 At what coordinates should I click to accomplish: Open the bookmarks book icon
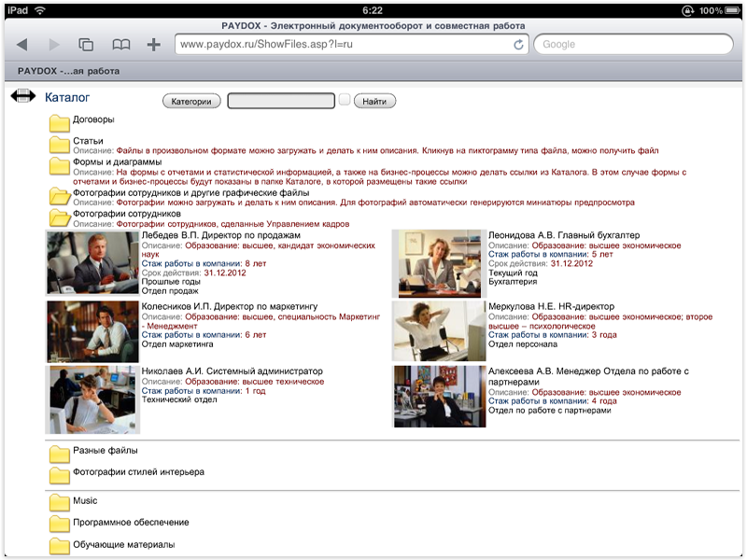pyautogui.click(x=120, y=44)
